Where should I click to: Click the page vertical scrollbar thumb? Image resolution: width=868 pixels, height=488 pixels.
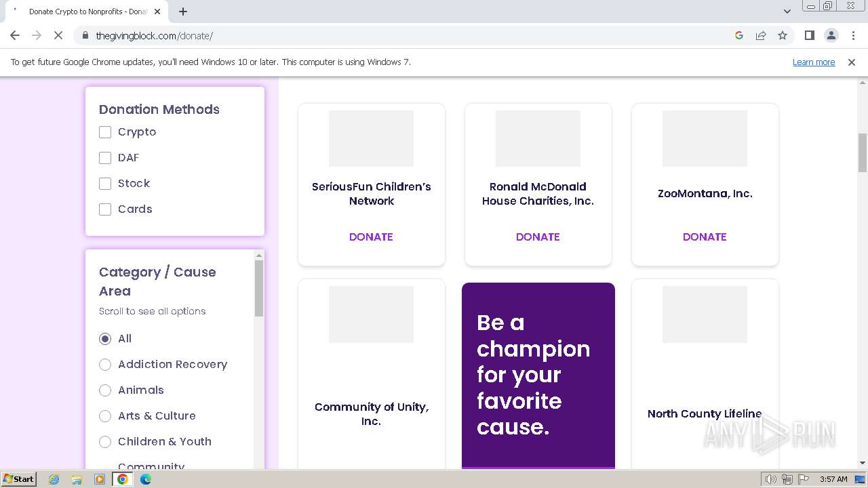click(863, 152)
